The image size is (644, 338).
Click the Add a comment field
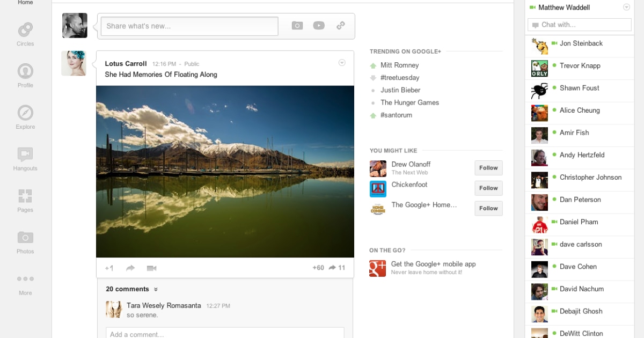click(x=224, y=333)
